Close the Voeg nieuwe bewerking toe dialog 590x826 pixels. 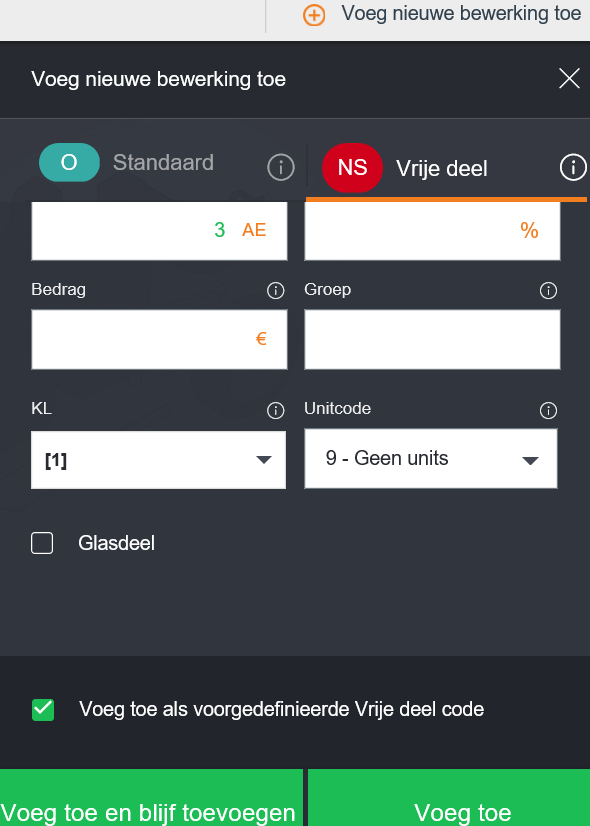[x=569, y=79]
